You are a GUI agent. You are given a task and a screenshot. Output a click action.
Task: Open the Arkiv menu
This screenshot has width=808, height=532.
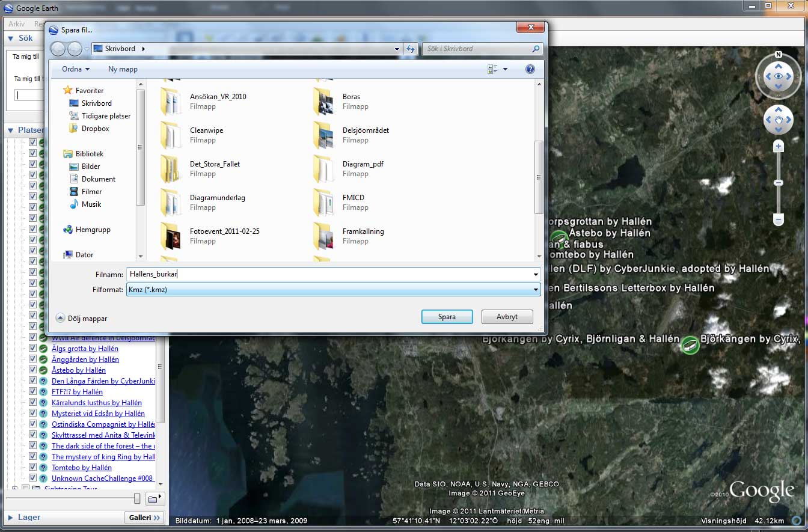tap(16, 24)
